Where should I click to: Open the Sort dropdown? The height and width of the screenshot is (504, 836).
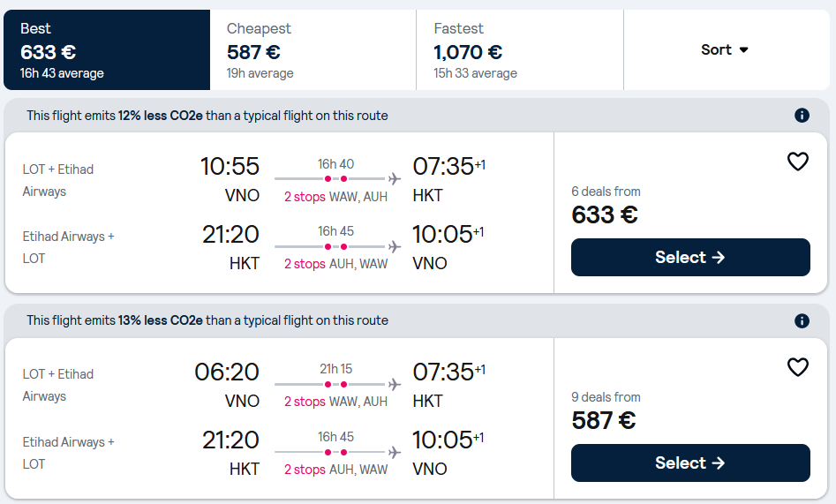pyautogui.click(x=725, y=50)
